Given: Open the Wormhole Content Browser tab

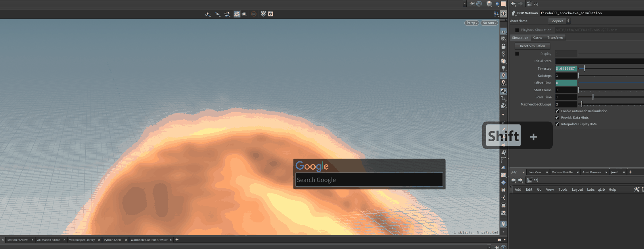Looking at the screenshot, I should coord(149,239).
